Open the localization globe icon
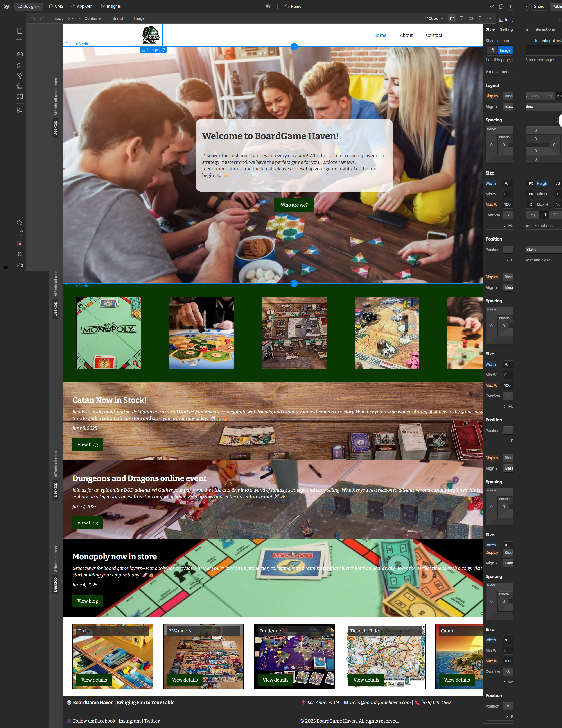Viewport: 562px width, 728px height. [268, 6]
